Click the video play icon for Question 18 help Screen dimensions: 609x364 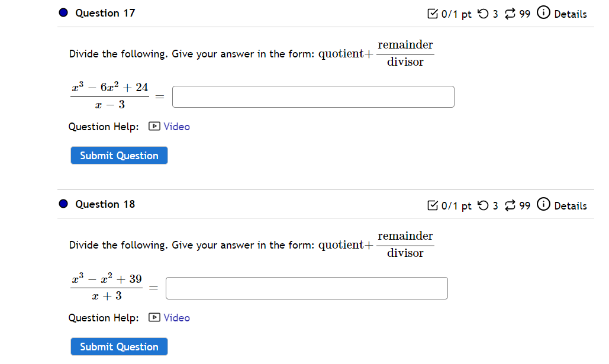[153, 317]
